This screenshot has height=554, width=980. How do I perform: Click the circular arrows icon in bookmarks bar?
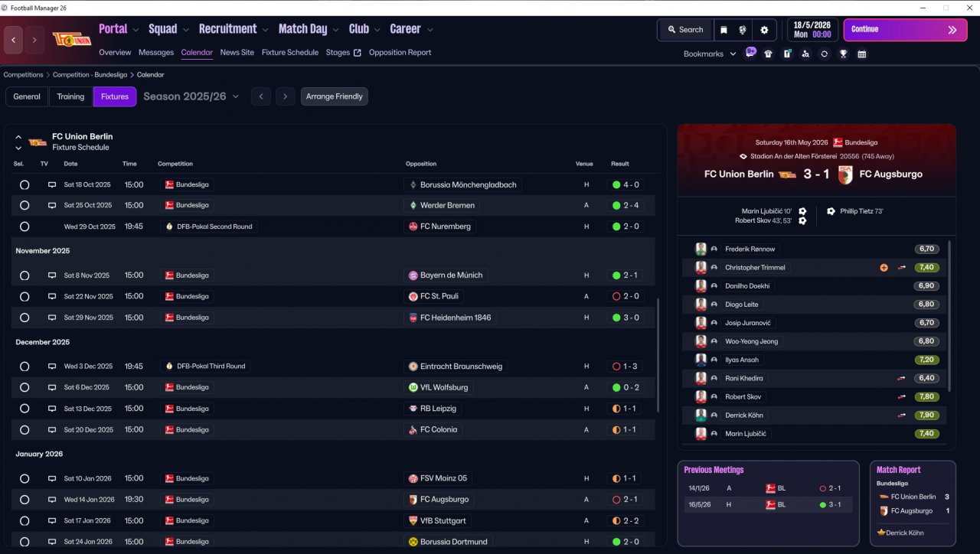tap(824, 54)
